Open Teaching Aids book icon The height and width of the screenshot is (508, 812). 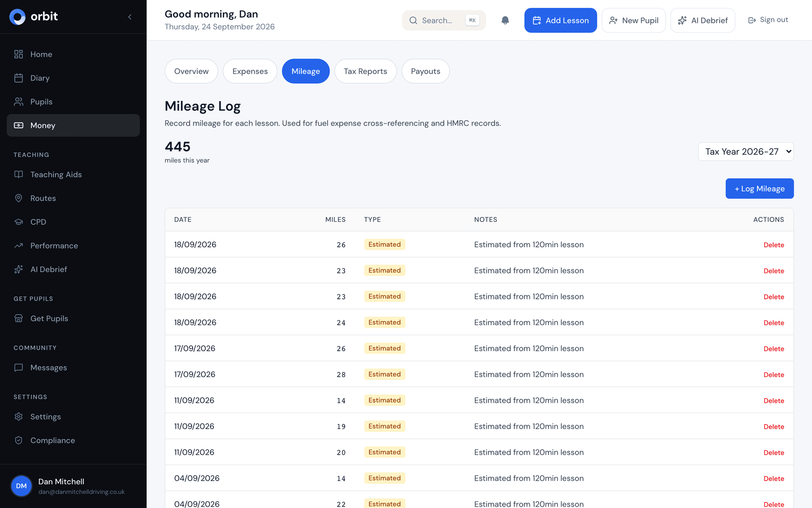pos(19,175)
